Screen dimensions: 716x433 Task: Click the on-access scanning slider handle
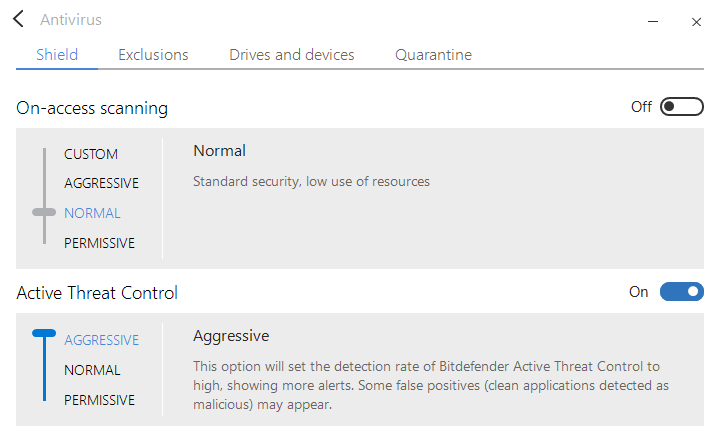click(x=44, y=212)
